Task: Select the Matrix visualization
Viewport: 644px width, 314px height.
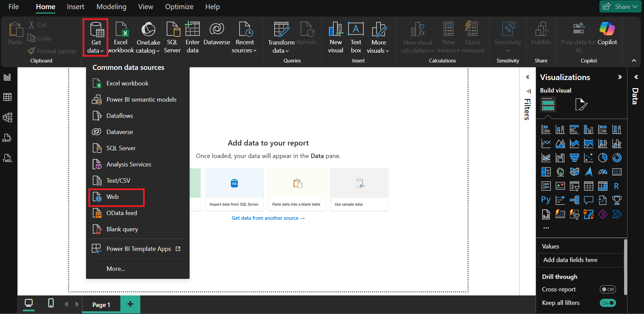Action: coord(603,186)
